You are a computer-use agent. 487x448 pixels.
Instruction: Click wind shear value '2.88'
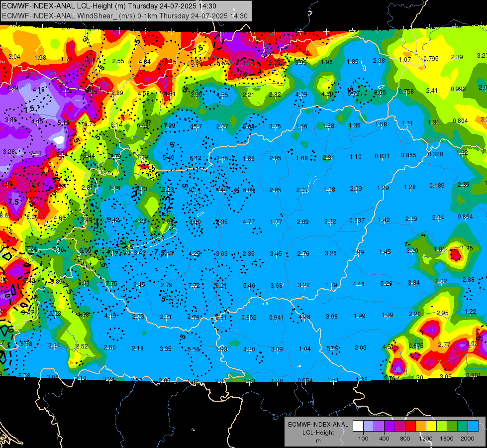coord(469,279)
